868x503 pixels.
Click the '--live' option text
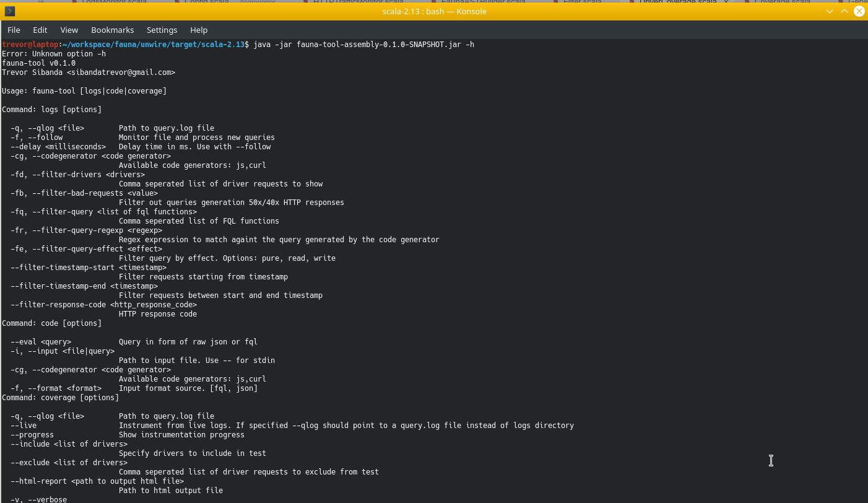24,426
